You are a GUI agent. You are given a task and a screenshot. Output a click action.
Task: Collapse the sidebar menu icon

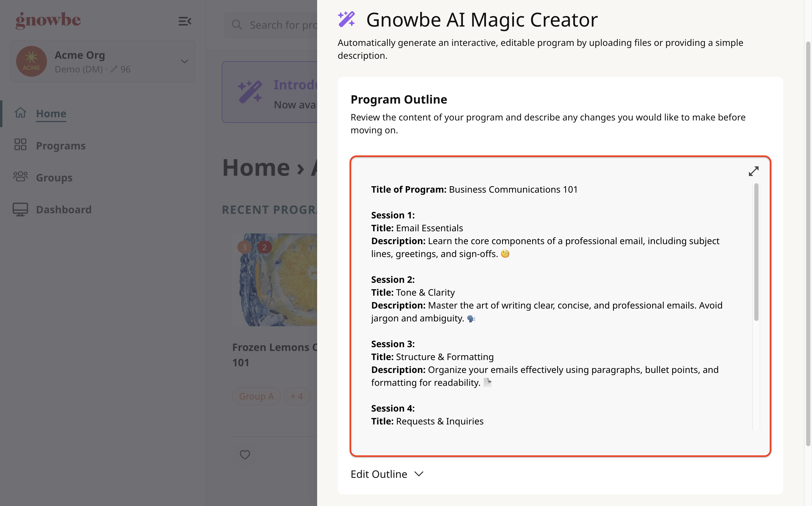pos(184,21)
